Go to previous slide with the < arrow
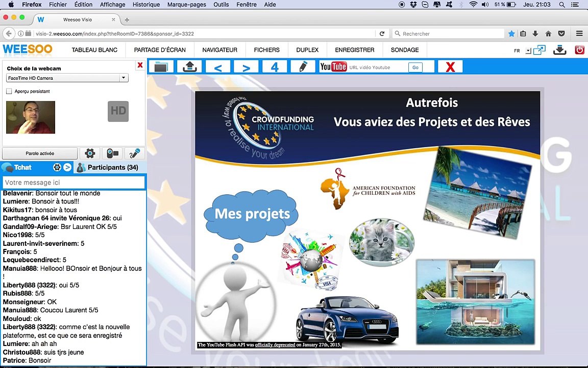 click(x=218, y=67)
